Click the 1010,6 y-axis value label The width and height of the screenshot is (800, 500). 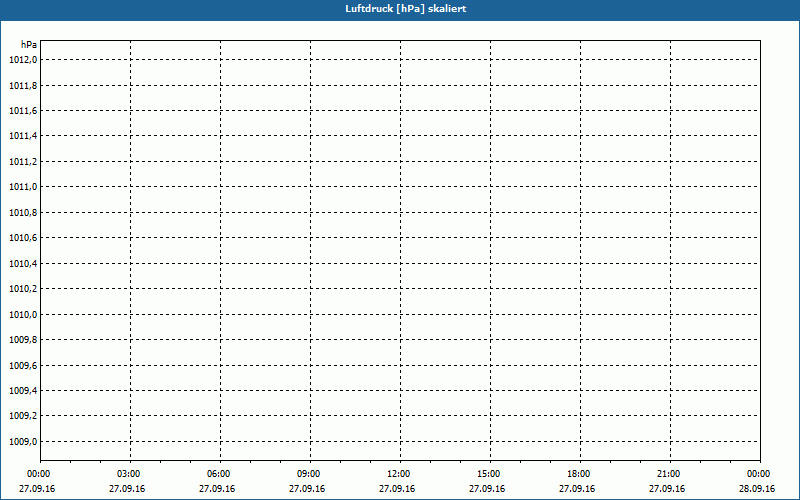[23, 238]
